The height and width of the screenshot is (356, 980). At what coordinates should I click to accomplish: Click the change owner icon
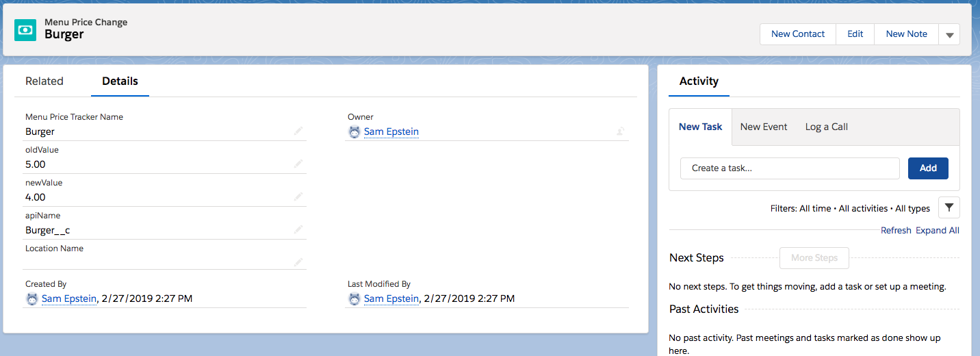621,131
